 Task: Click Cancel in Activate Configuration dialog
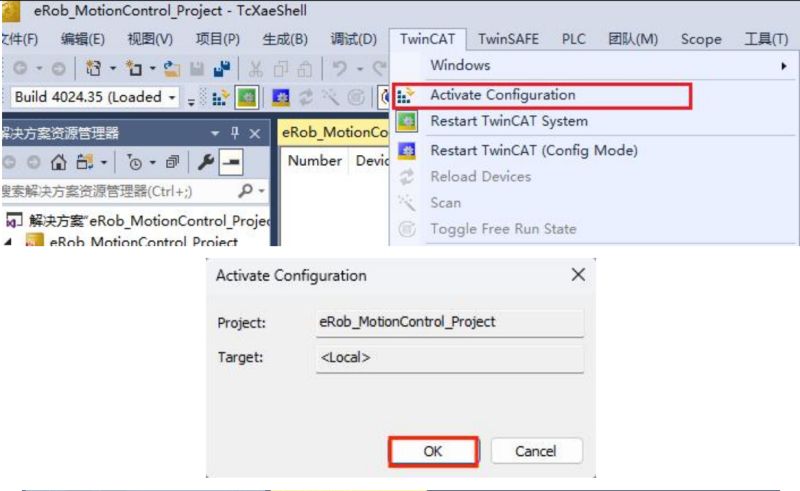coord(536,451)
